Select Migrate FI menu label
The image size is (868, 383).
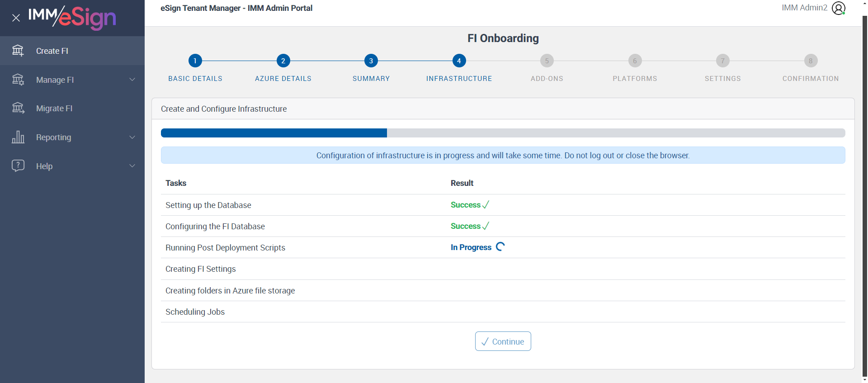[x=54, y=109]
